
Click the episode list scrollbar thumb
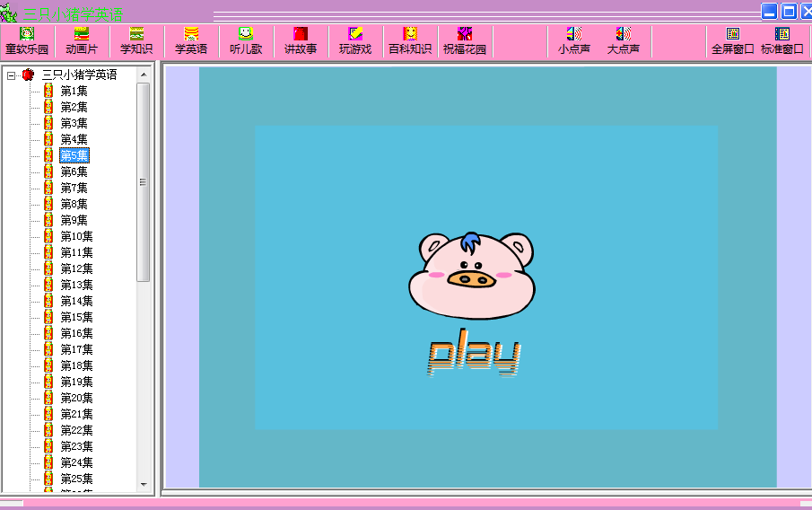pyautogui.click(x=144, y=182)
